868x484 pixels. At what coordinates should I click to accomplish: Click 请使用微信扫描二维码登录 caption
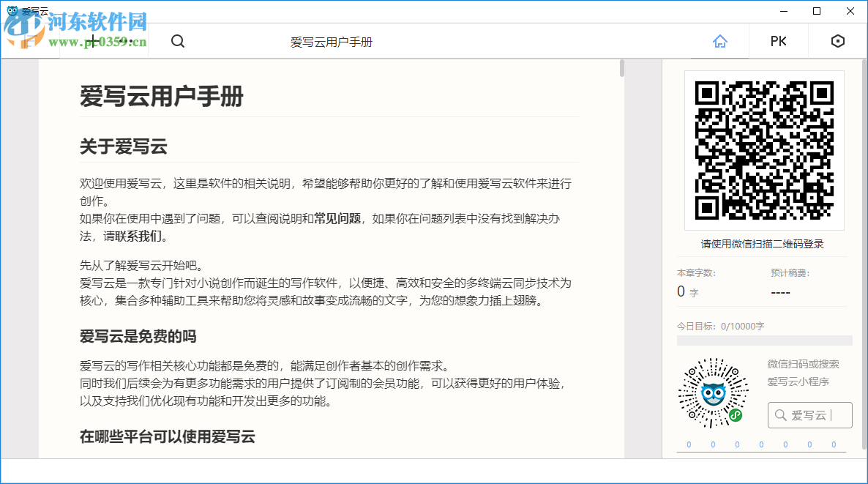point(764,244)
